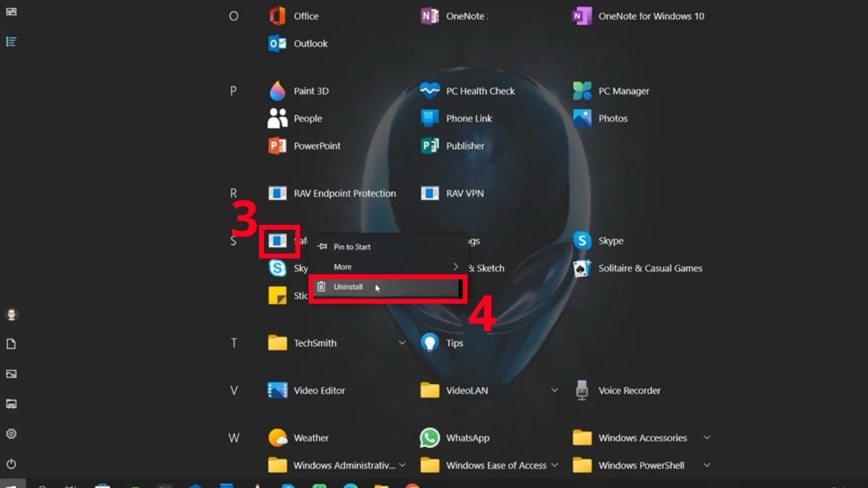Launch WhatsApp
Viewport: 868px width, 488px height.
point(455,438)
